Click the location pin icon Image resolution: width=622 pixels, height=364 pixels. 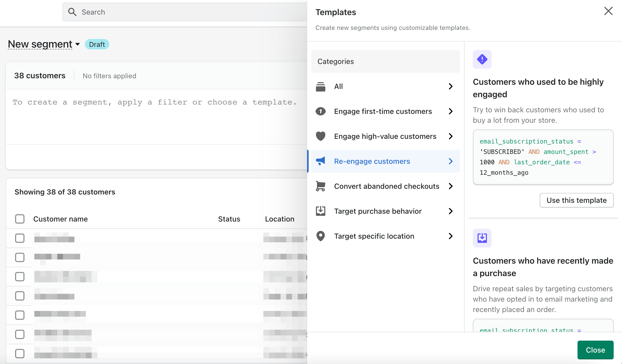320,236
